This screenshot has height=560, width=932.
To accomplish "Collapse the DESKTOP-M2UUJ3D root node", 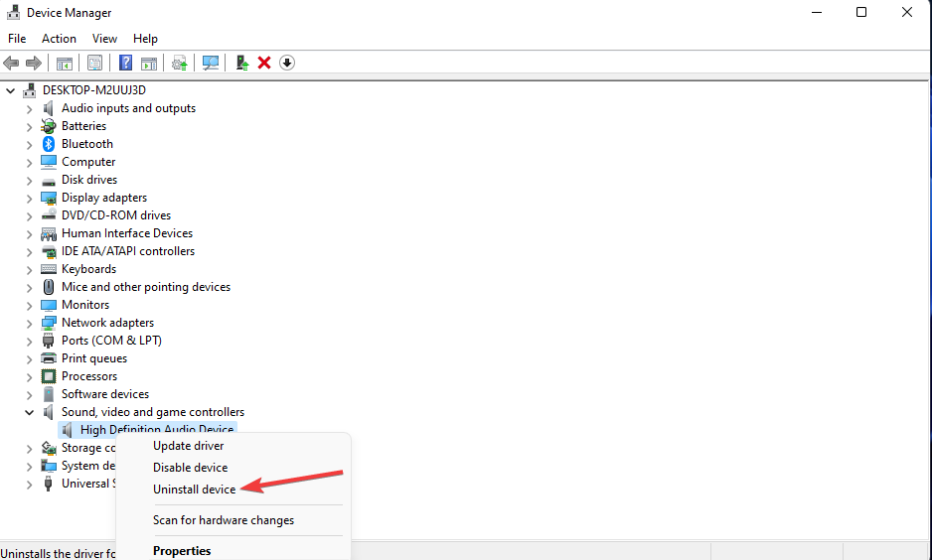I will (10, 91).
